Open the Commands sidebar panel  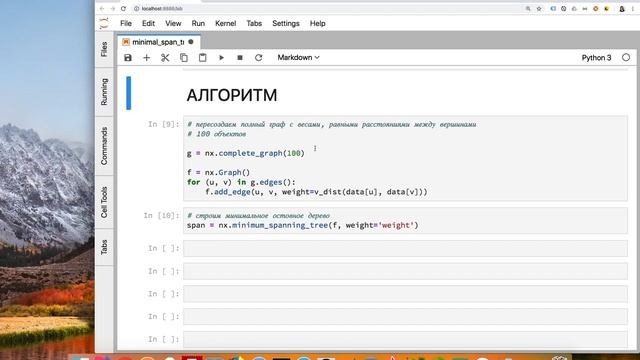[x=104, y=146]
